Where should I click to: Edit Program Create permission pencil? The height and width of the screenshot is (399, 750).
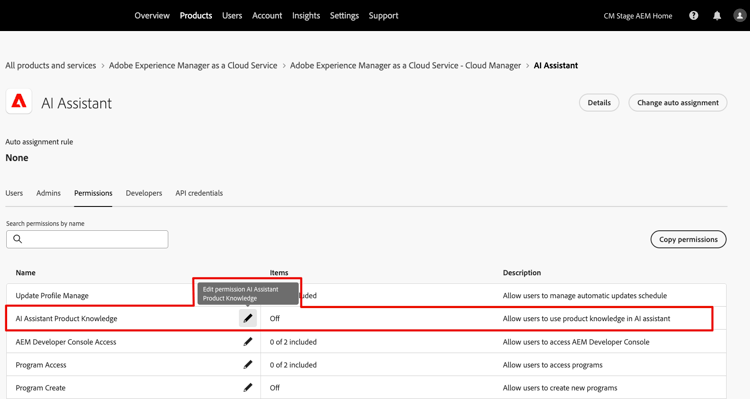coord(248,388)
